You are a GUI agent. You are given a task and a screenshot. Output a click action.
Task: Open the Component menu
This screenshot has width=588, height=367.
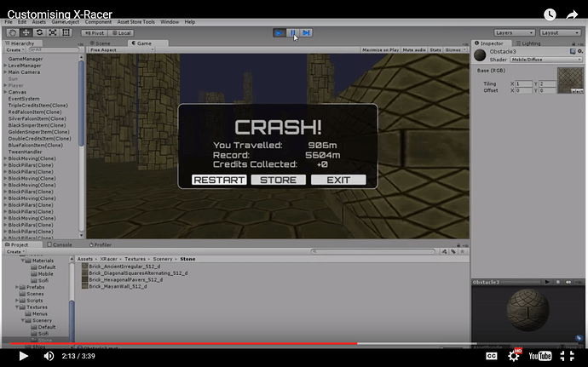pyautogui.click(x=98, y=22)
